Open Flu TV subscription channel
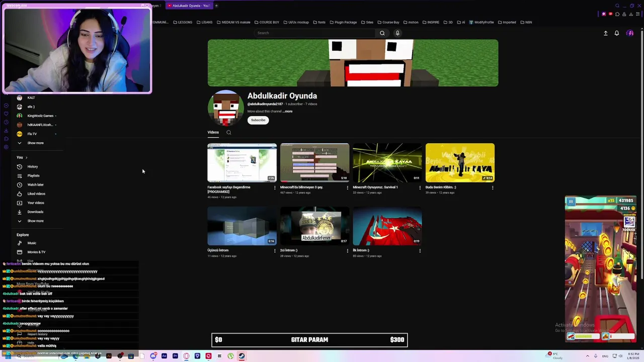 pyautogui.click(x=32, y=134)
